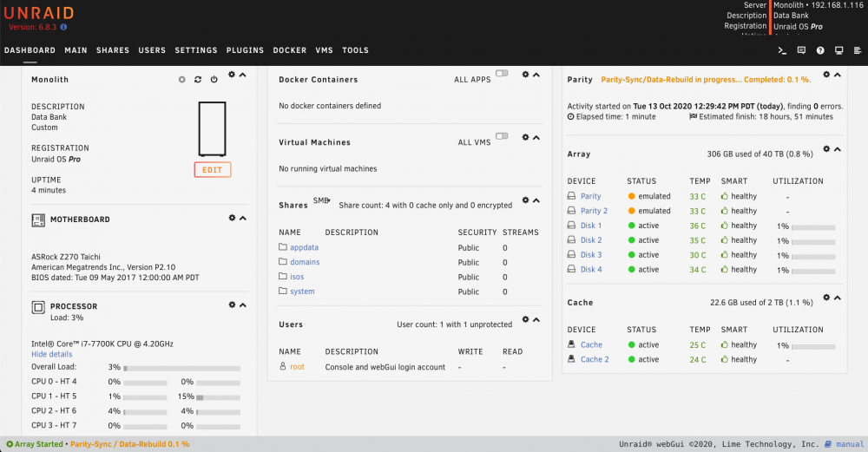Viewport: 868px width, 452px height.
Task: Open the Processor settings gear
Action: pyautogui.click(x=232, y=305)
